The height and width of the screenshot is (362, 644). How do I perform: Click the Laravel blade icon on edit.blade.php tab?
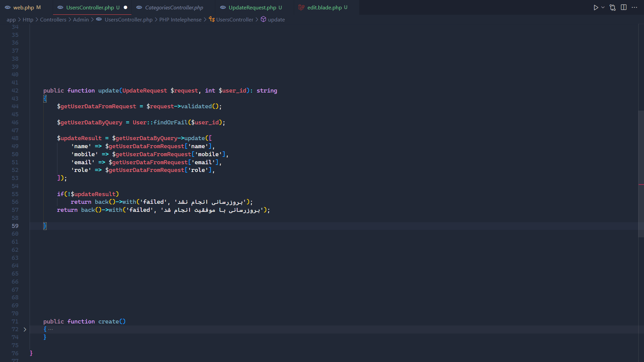click(302, 7)
